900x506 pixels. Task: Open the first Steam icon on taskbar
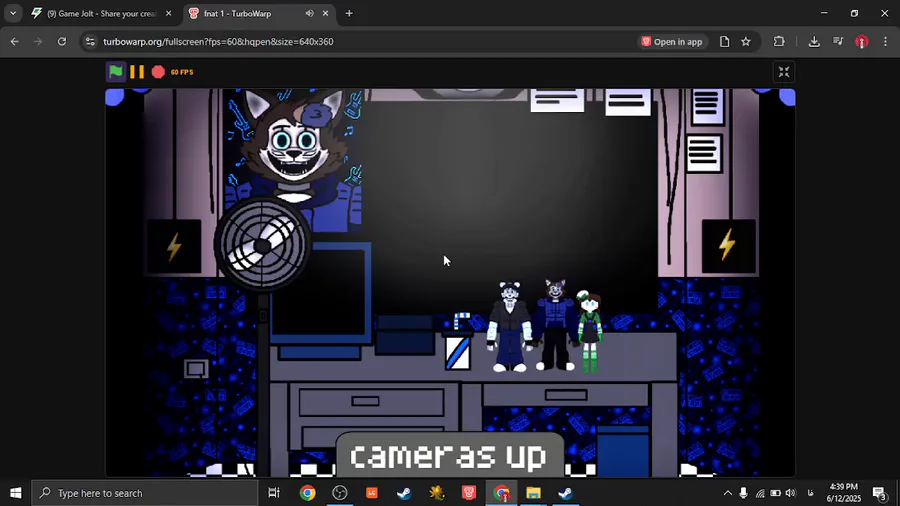click(404, 493)
